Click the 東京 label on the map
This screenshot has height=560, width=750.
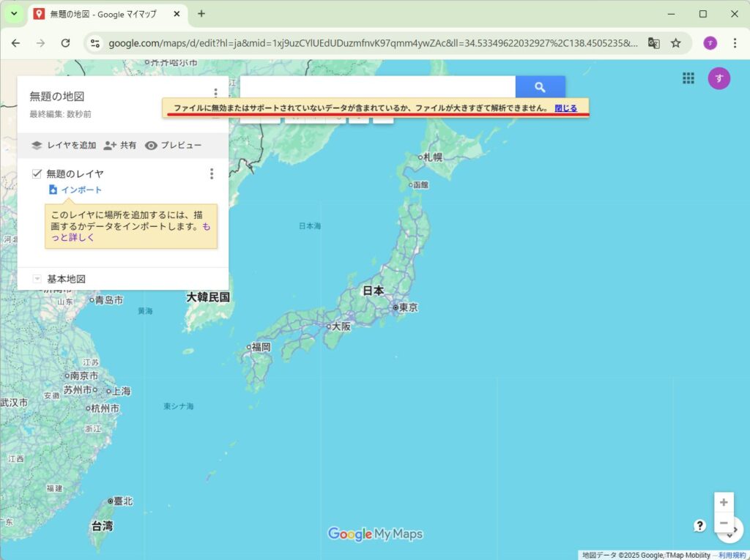pyautogui.click(x=409, y=307)
